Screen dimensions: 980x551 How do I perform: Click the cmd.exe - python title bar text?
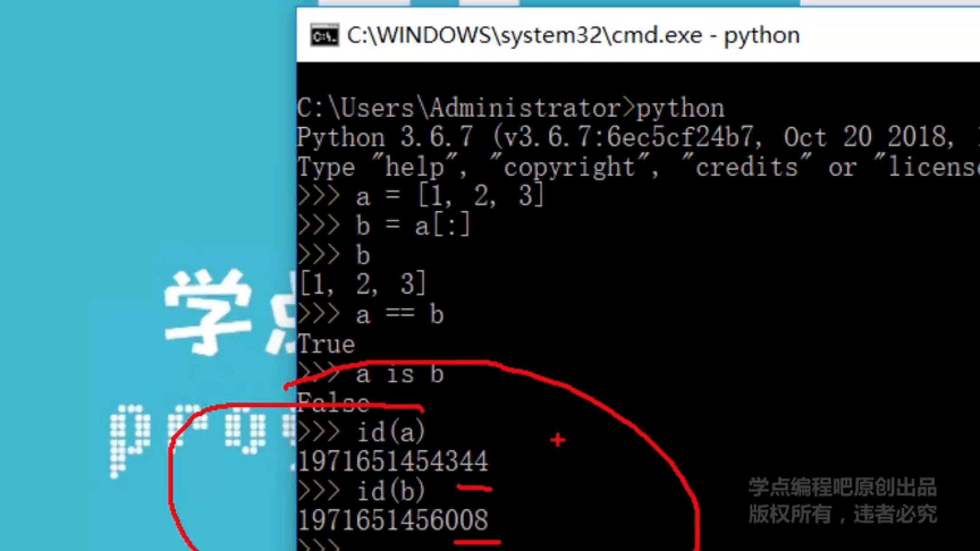573,35
